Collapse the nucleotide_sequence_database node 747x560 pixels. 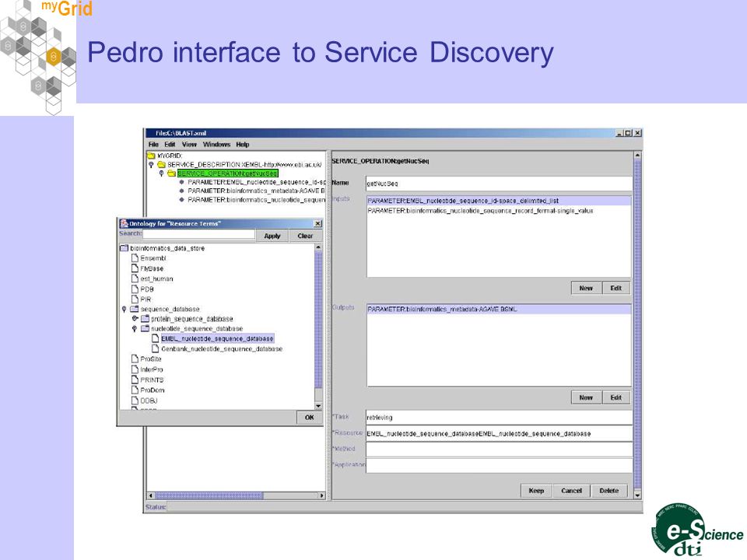(x=135, y=328)
